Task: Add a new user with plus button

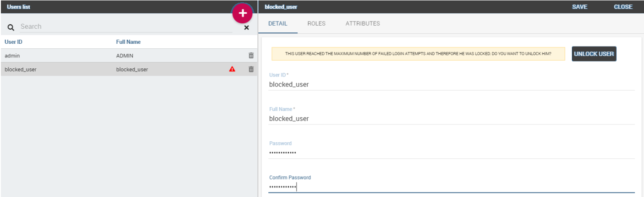Action: coord(242,14)
